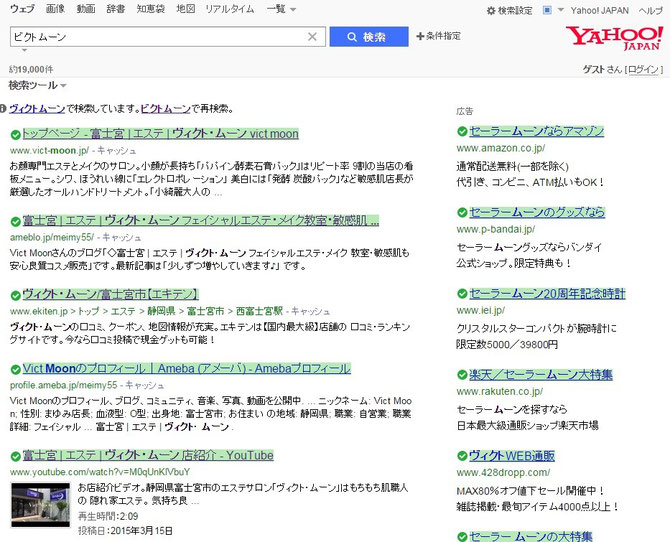Open キャッシュ link for ekiten result

pos(310,311)
